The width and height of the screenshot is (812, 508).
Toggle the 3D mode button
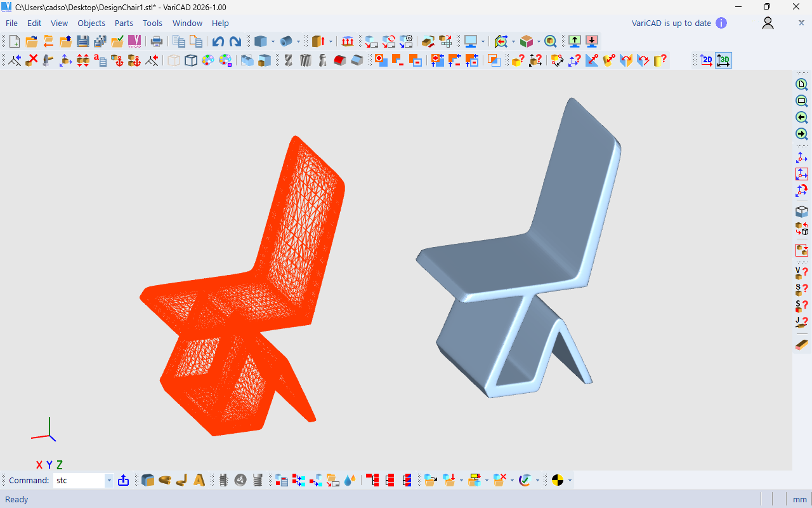point(723,60)
